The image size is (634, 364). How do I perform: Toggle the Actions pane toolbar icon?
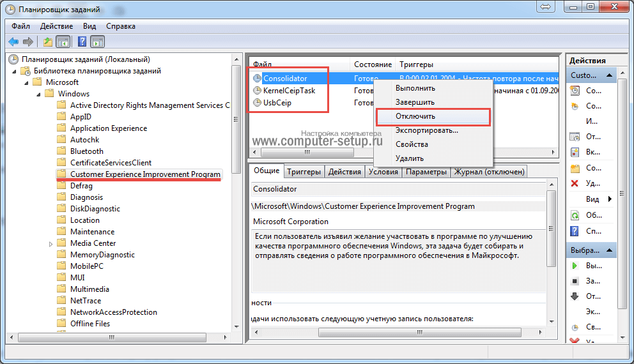pos(97,42)
